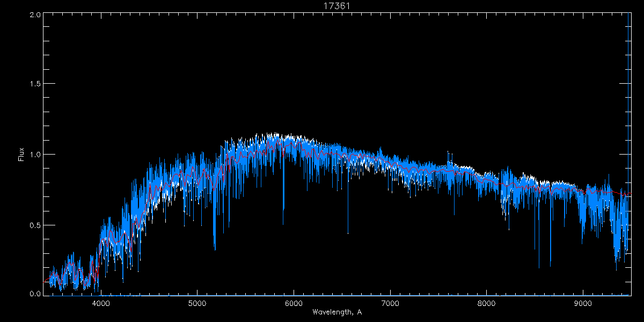
Task: Click the 5000 x-axis tick label
Action: click(x=197, y=302)
